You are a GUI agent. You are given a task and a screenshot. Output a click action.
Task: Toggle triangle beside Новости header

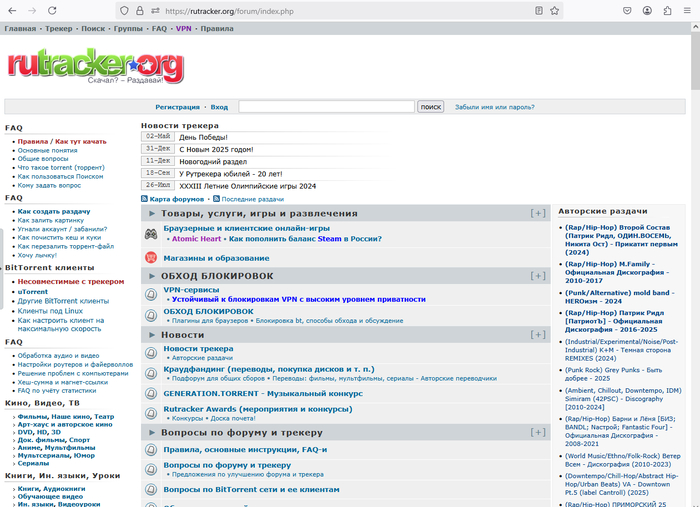[152, 335]
